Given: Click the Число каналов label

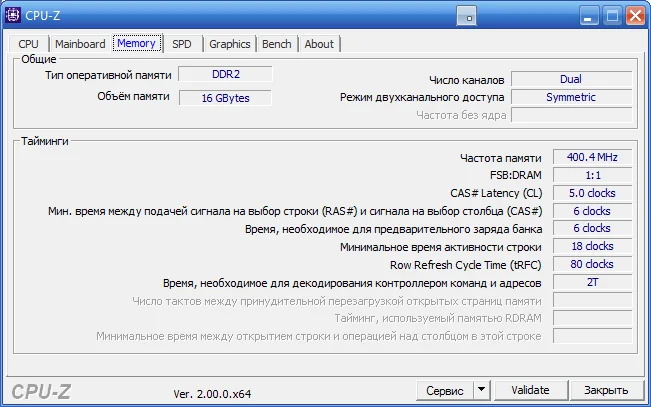Looking at the screenshot, I should [x=467, y=80].
